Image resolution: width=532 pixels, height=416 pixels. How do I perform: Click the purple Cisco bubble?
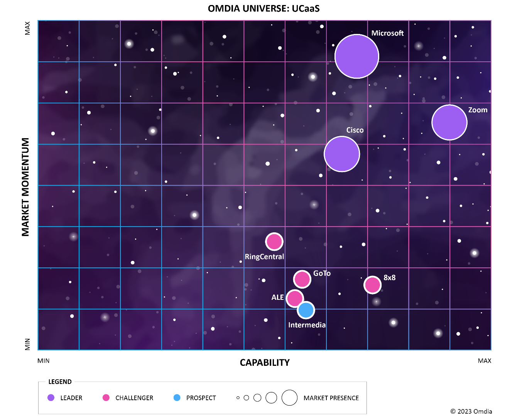point(342,154)
